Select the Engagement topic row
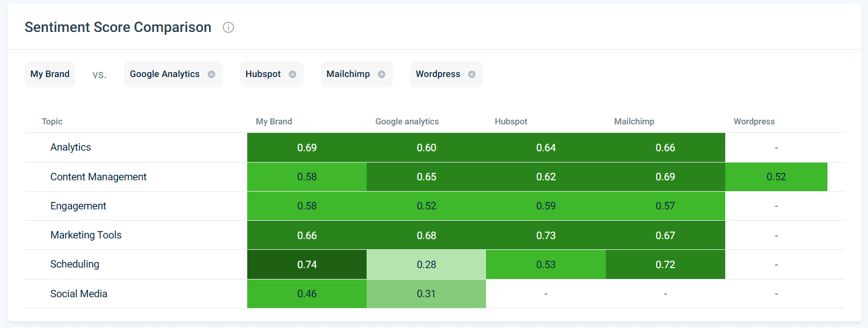Image resolution: width=868 pixels, height=328 pixels. click(x=435, y=206)
